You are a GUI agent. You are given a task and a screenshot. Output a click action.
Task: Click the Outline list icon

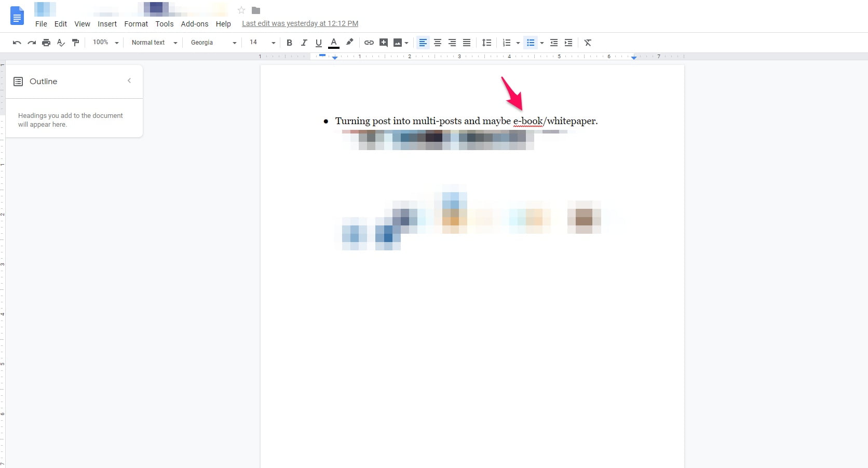(18, 82)
